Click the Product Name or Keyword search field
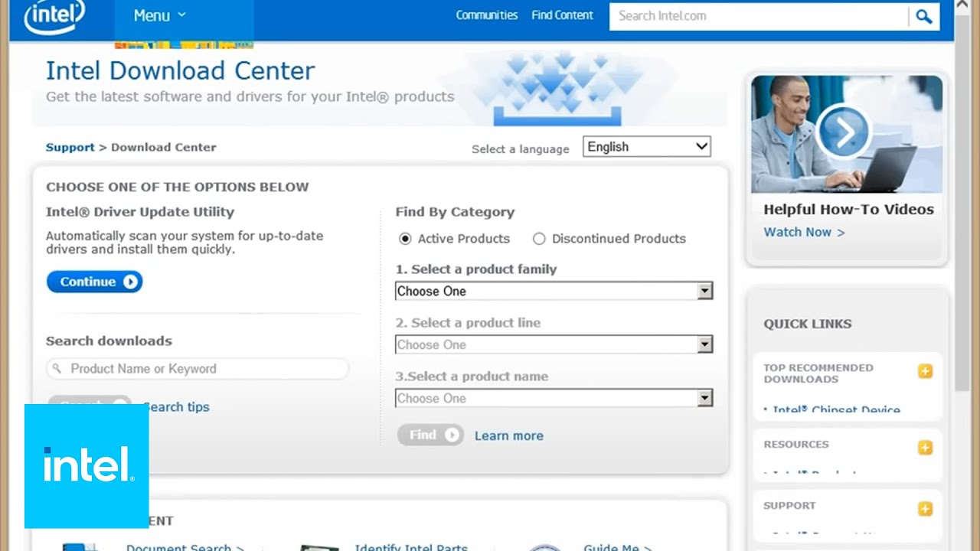Screen dimensions: 980x551 [x=198, y=369]
